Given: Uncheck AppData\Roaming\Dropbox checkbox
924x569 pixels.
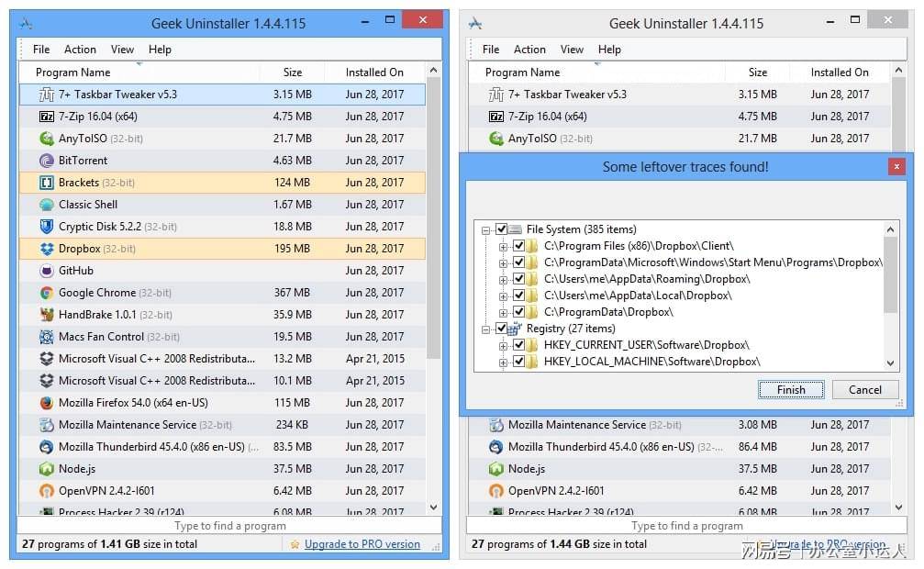Looking at the screenshot, I should (x=518, y=278).
